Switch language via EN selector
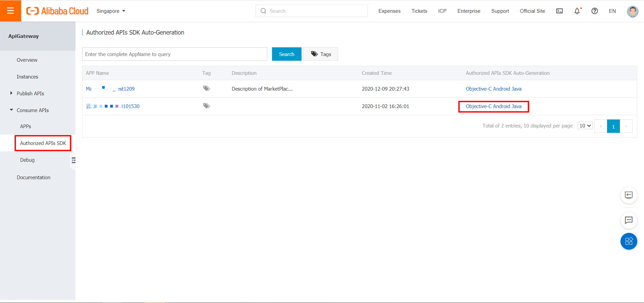 click(x=612, y=11)
